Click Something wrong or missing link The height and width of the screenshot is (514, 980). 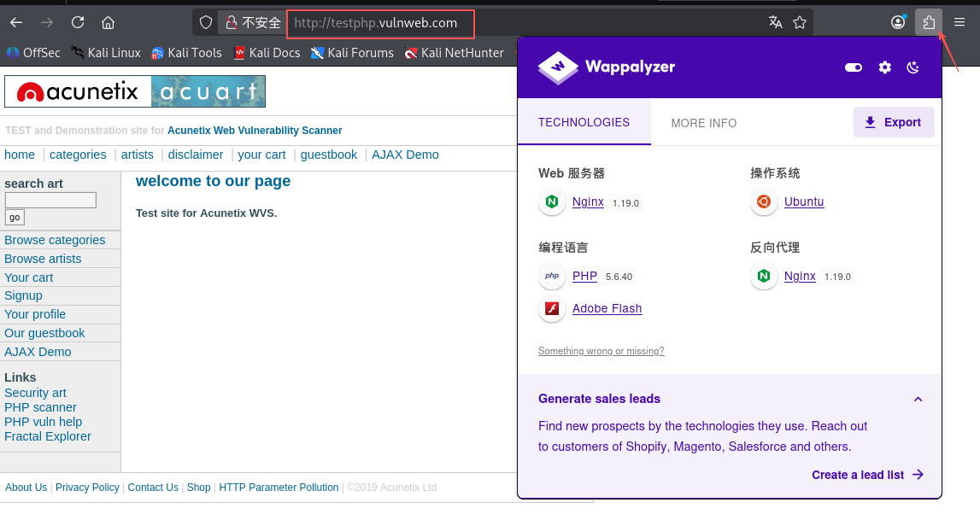[x=601, y=351]
